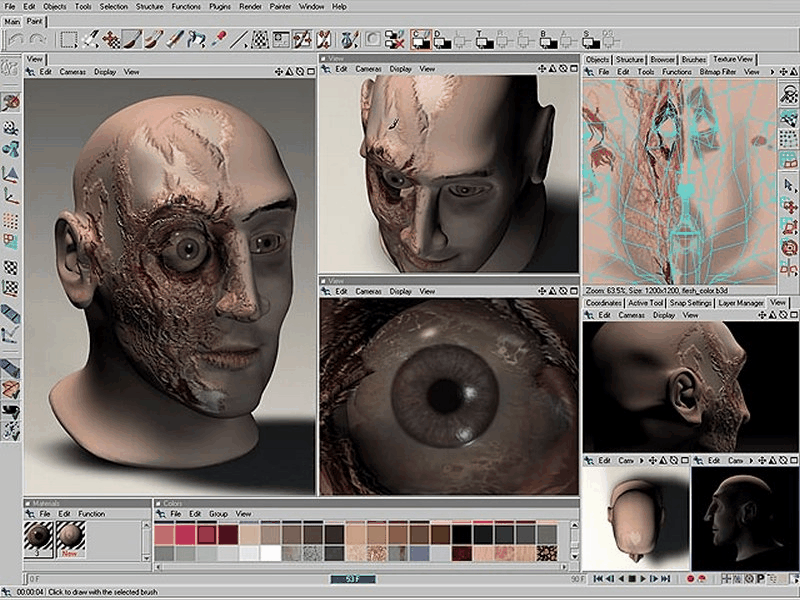Toggle the Specular channel S button
Image resolution: width=800 pixels, height=600 pixels.
(x=590, y=39)
